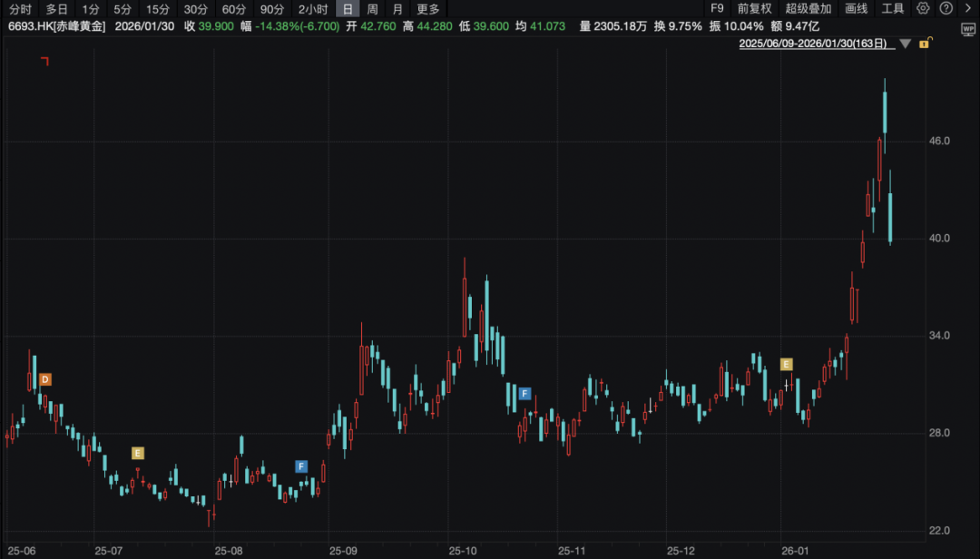
Task: Click the 25-10 date axis label
Action: click(463, 551)
